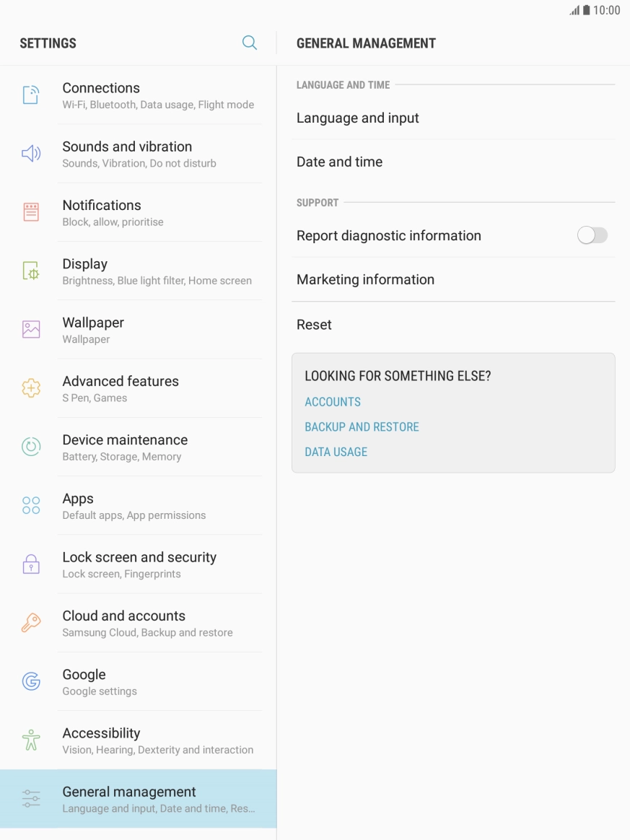
Task: Tap the Sounds and vibration speaker icon
Action: [x=31, y=154]
